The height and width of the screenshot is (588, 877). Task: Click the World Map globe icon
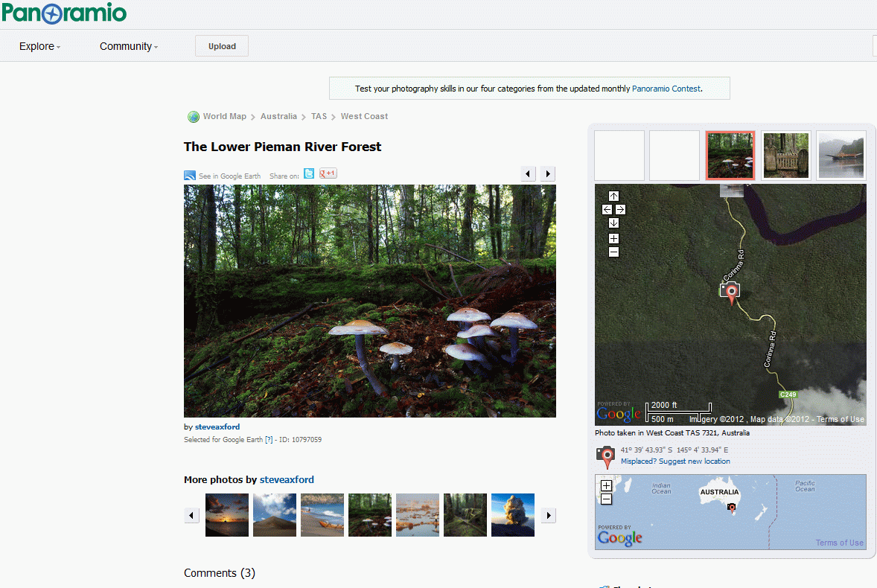(x=194, y=116)
